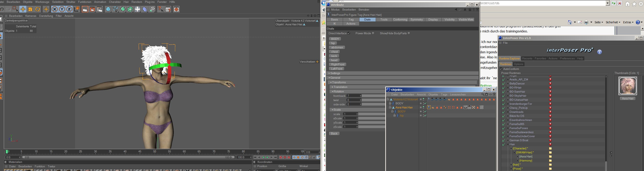Open the particle emitter objects icon
Image resolution: width=644 pixels, height=171 pixels.
click(x=152, y=9)
